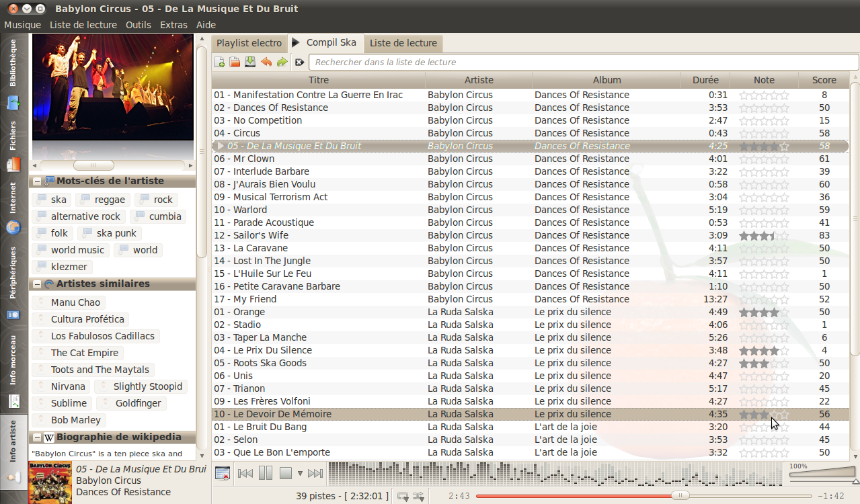
Task: Open the Musique menu
Action: [x=22, y=25]
